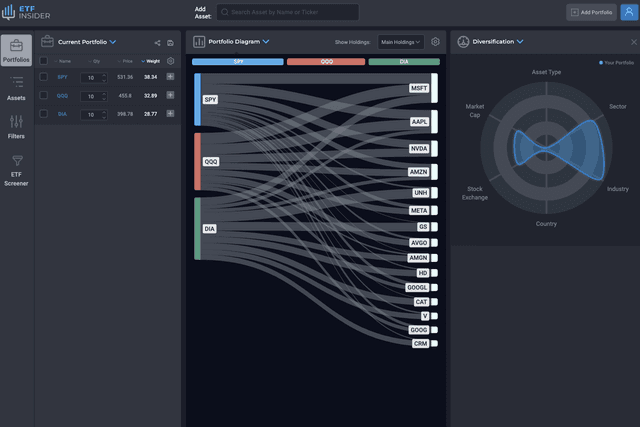Adjust the QQQ quantity stepper

click(x=104, y=96)
